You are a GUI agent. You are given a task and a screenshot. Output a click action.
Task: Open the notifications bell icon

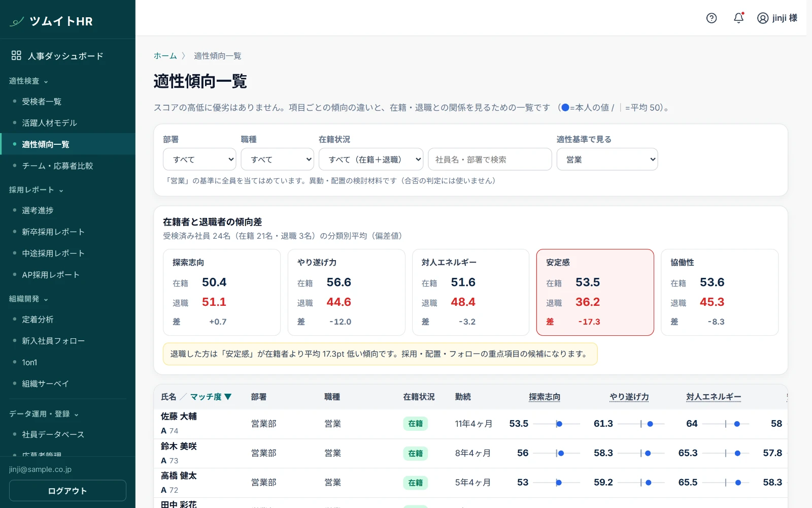coord(739,18)
